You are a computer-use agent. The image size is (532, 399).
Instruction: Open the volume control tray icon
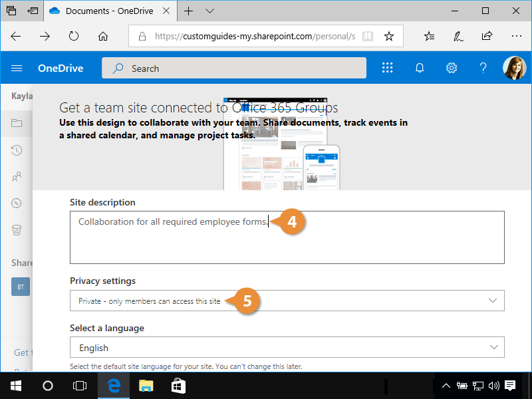pos(494,386)
